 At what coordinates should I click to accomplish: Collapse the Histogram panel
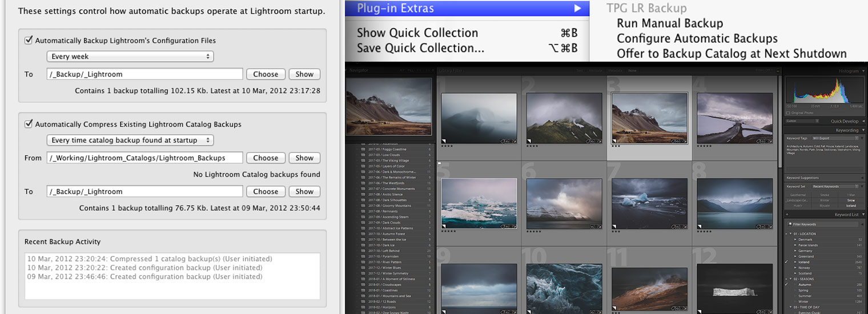coord(862,71)
